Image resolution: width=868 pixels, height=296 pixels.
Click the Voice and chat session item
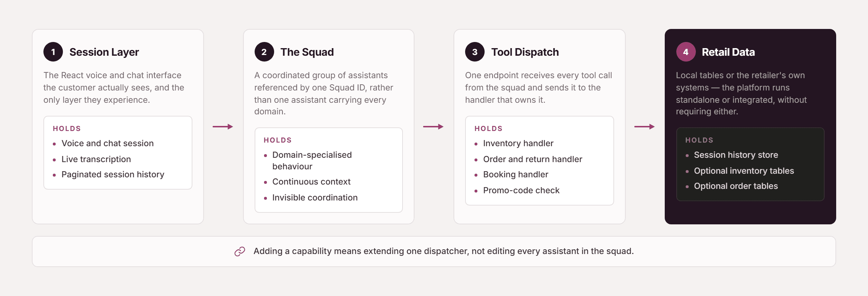pyautogui.click(x=107, y=143)
